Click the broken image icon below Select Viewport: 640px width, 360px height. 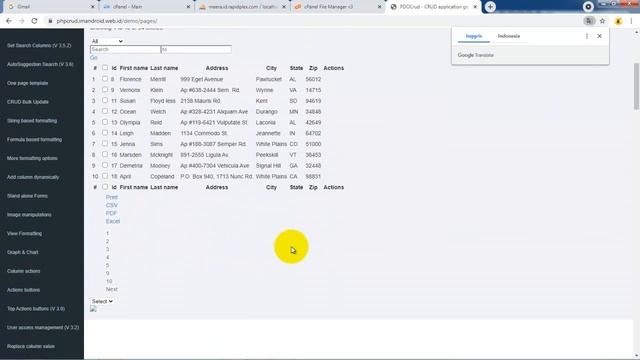[x=93, y=309]
